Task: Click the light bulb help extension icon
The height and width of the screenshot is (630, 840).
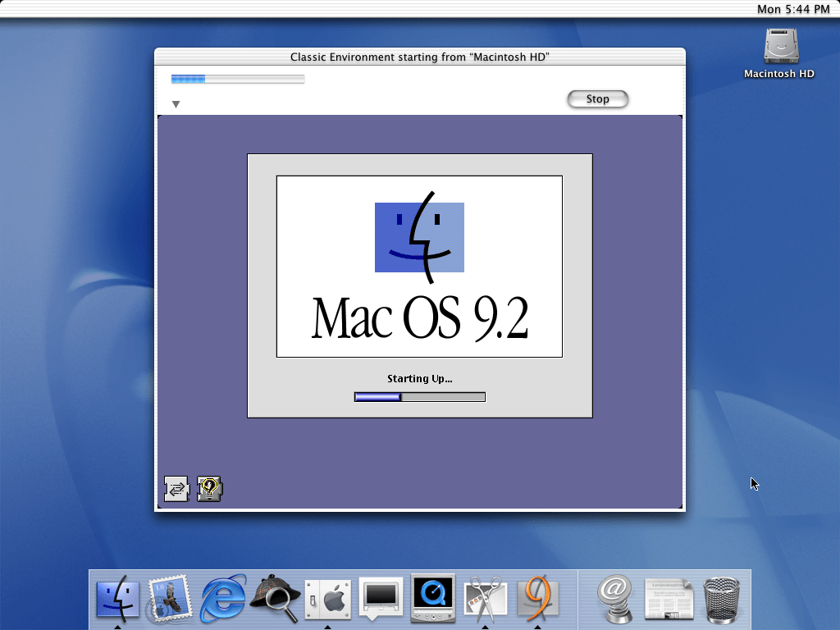Action: click(209, 489)
